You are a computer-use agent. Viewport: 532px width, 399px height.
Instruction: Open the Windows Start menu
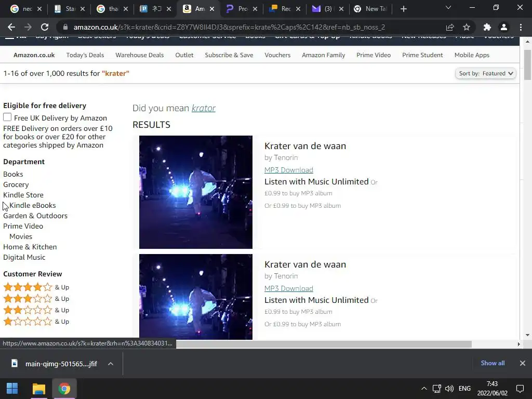point(12,389)
